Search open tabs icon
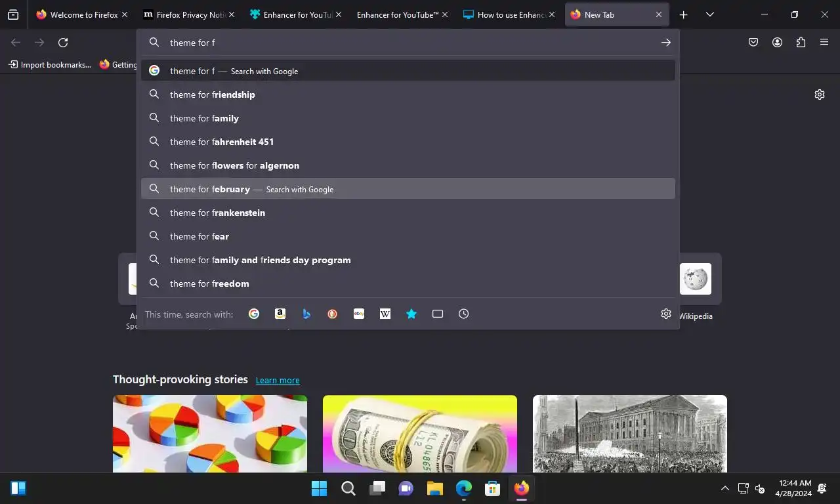Screen dimensions: 840x504 (x=438, y=314)
